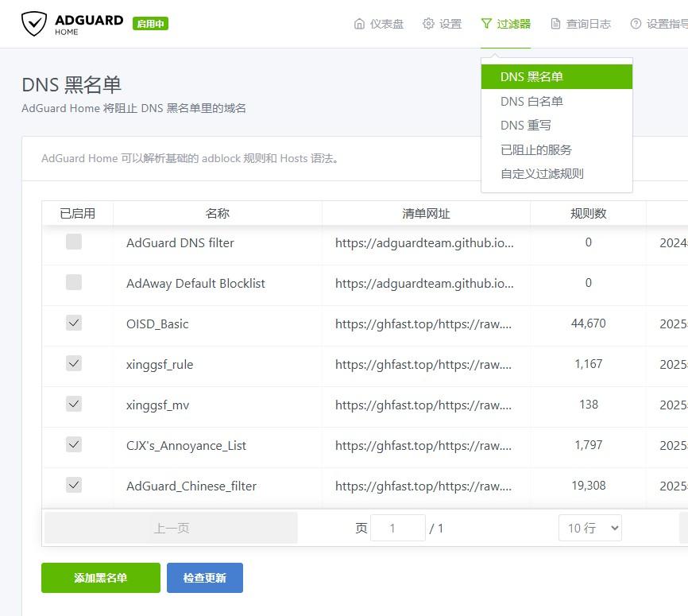This screenshot has width=688, height=616.
Task: Disable the CJX's_Annoyance_List checkbox
Action: [74, 444]
